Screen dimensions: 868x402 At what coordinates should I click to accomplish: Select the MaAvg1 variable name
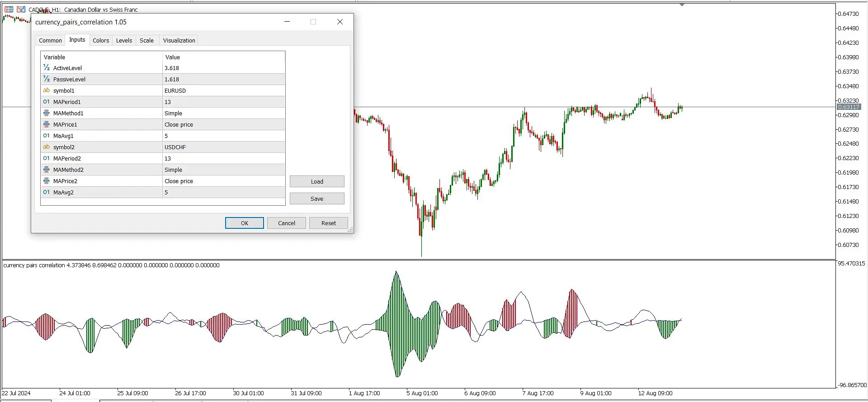(63, 136)
